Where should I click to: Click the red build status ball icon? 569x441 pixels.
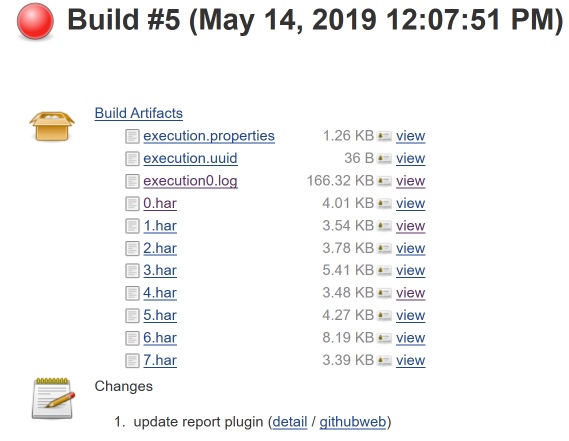(x=35, y=21)
